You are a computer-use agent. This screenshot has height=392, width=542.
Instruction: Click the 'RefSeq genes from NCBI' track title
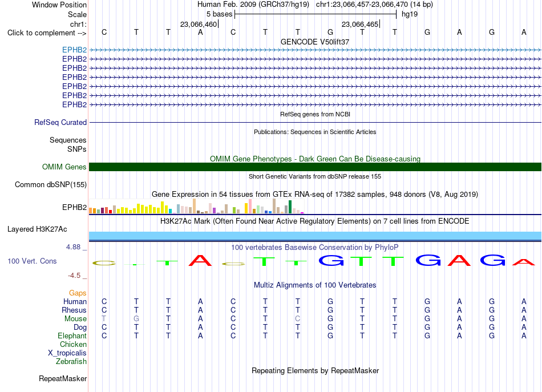315,114
